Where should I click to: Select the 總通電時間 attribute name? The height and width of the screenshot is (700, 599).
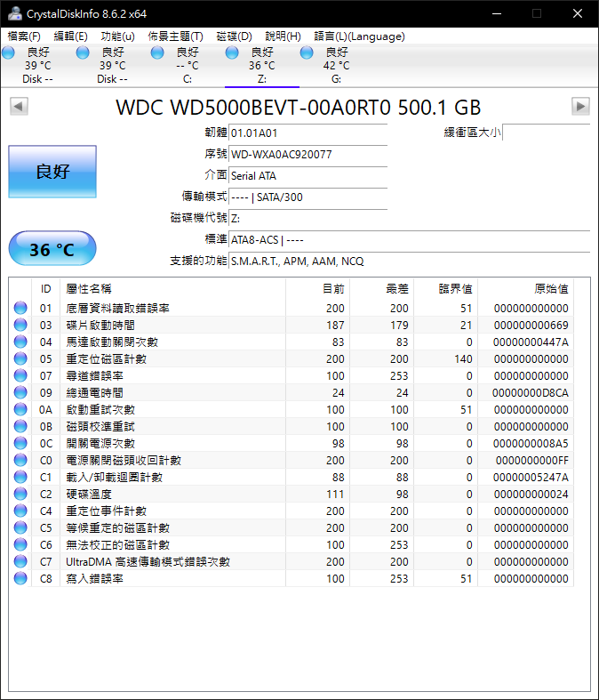[94, 393]
